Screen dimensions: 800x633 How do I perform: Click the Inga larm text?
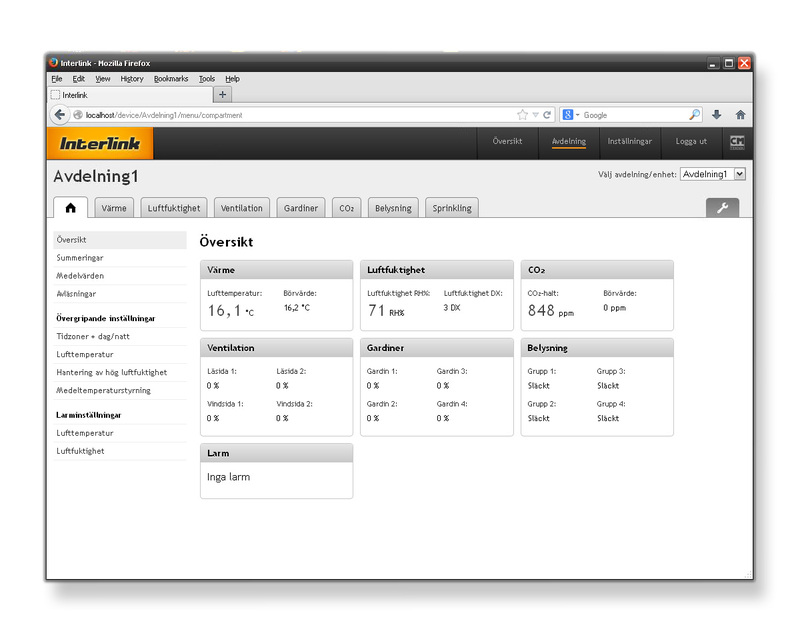[229, 477]
